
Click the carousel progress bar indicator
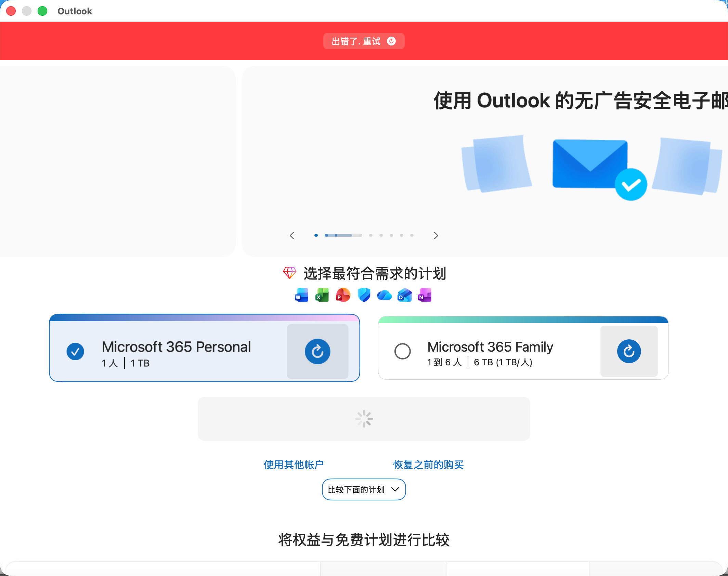coord(343,235)
